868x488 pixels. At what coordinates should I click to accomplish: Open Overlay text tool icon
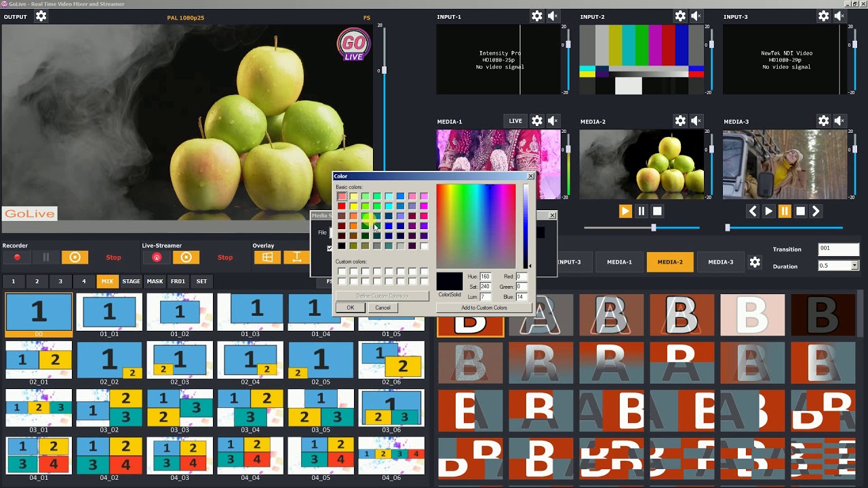coord(296,258)
